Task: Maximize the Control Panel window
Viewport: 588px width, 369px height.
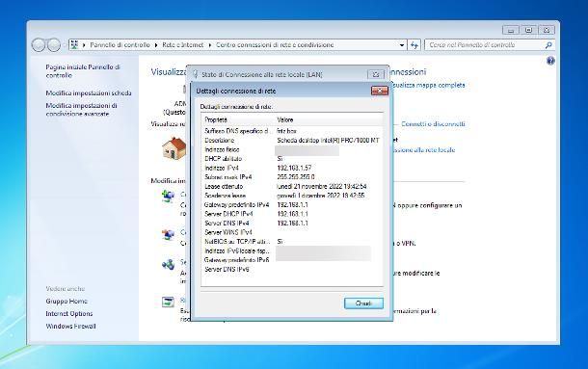Action: (528, 30)
